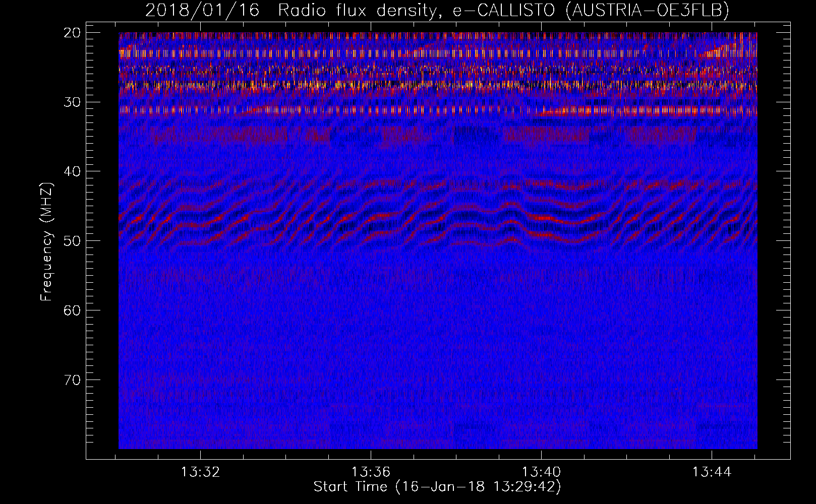Click the 60 frequency tick label
Image resolution: width=816 pixels, height=504 pixels.
coord(73,310)
